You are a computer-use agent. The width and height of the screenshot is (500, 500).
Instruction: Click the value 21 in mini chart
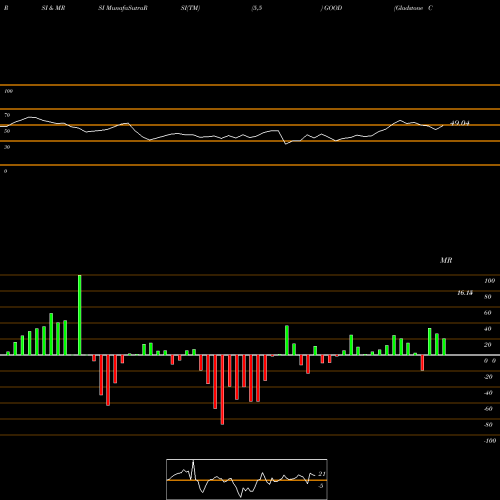[x=322, y=474]
